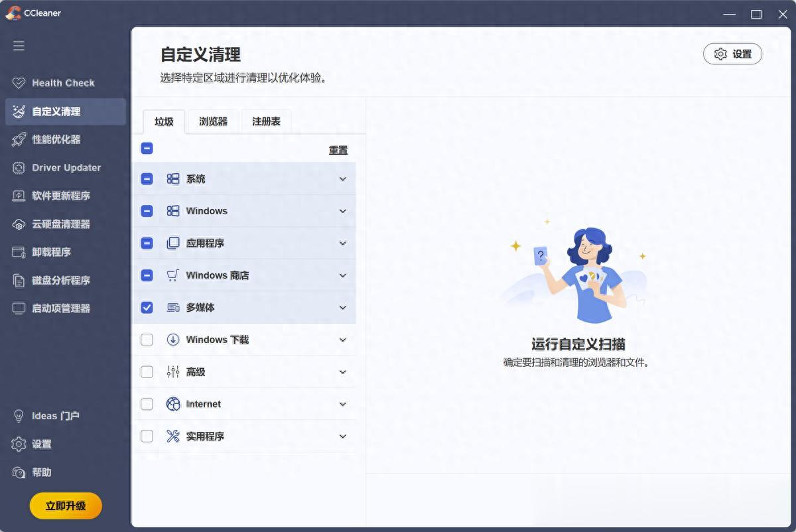796x532 pixels.
Task: Expand the 高级 chevron
Action: [x=343, y=372]
